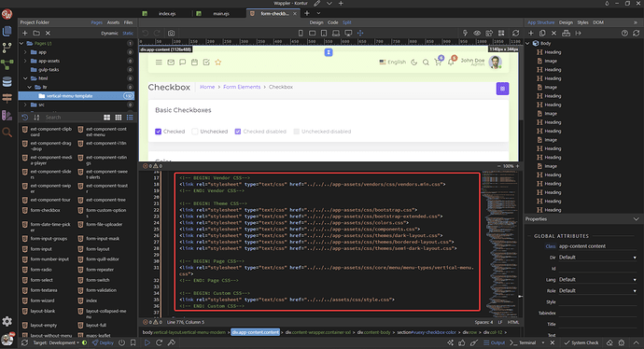
Task: Collapse the Pages root folder
Action: (x=21, y=43)
